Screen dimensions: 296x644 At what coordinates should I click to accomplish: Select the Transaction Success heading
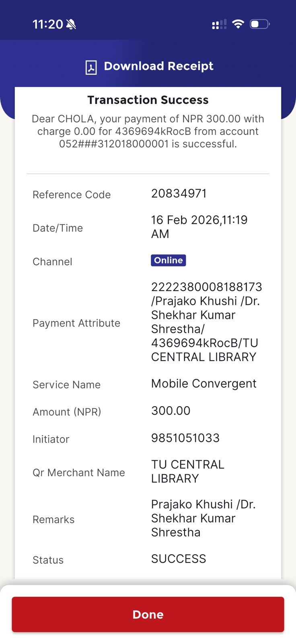[x=148, y=100]
